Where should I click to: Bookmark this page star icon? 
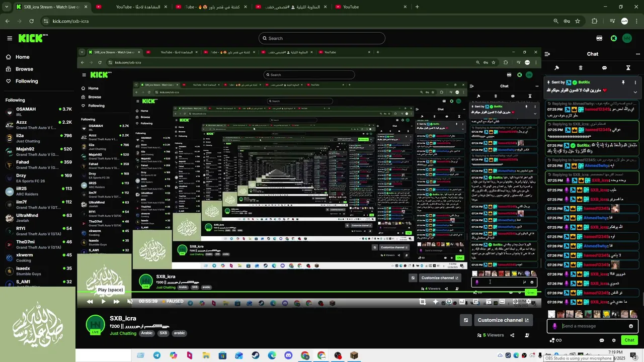coord(578,21)
